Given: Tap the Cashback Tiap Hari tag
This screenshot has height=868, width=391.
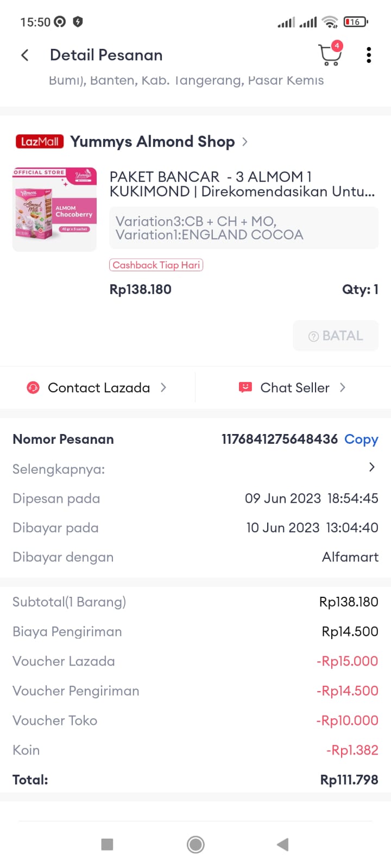Looking at the screenshot, I should coord(156,265).
